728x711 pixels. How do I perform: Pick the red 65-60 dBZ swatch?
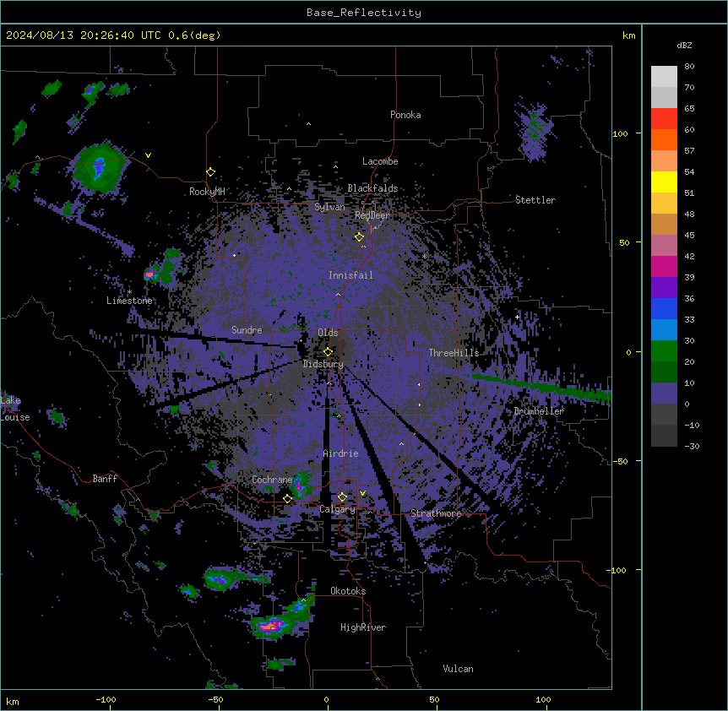click(x=664, y=119)
